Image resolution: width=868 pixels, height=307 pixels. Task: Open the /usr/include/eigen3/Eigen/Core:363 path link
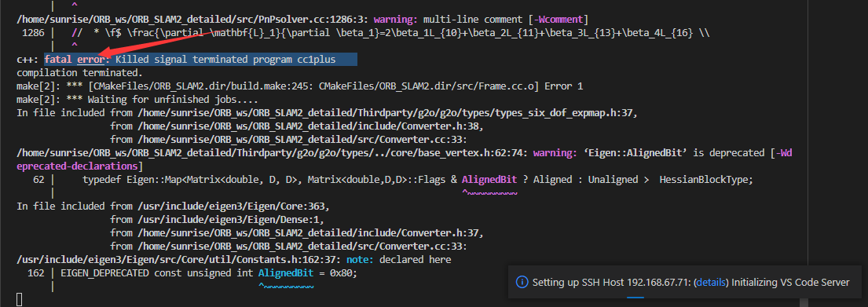[233, 206]
